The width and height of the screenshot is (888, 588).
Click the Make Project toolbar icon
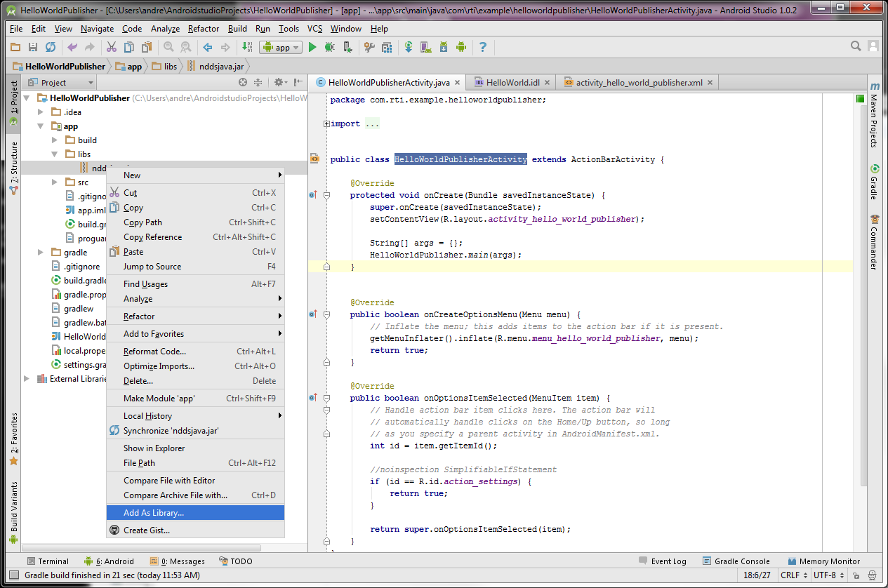(247, 47)
